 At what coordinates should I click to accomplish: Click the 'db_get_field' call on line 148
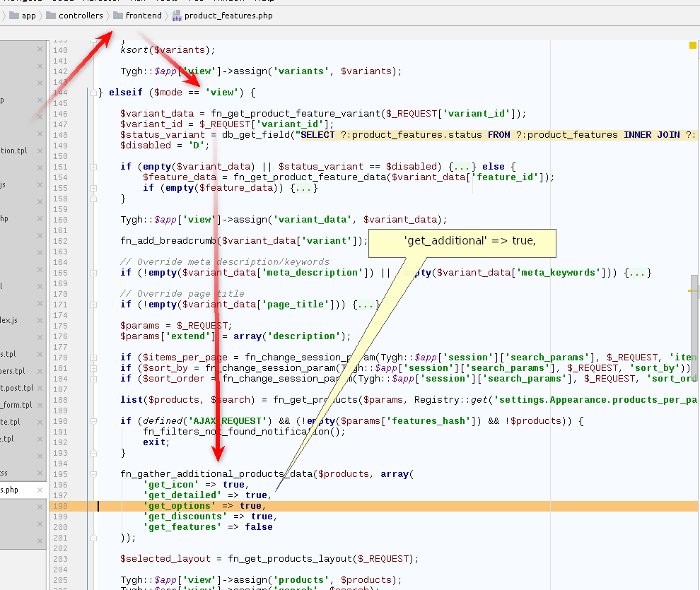pos(256,135)
